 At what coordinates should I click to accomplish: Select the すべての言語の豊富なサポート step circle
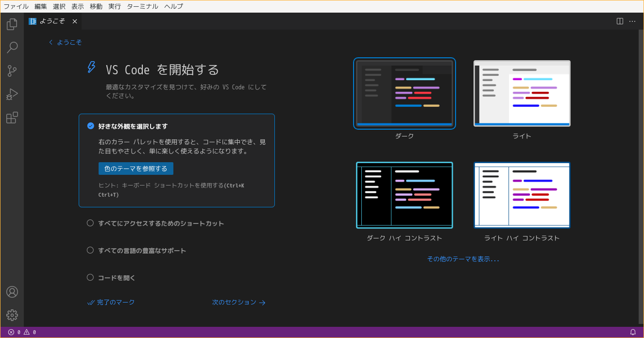coord(90,250)
